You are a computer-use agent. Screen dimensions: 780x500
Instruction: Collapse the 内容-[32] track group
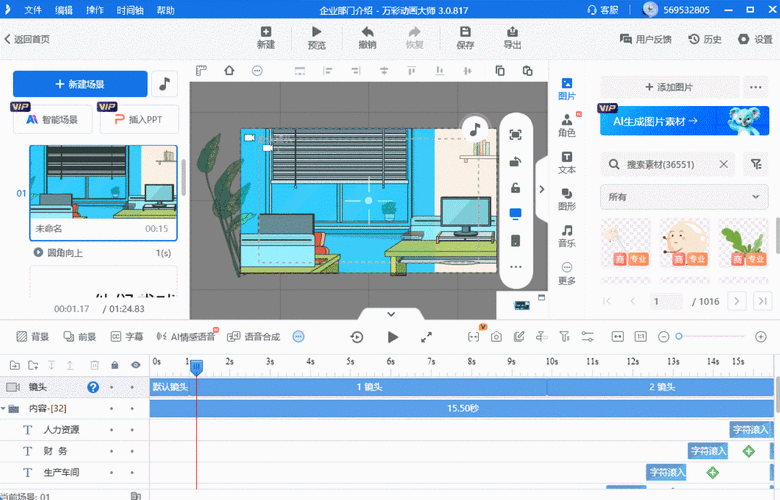coord(5,408)
